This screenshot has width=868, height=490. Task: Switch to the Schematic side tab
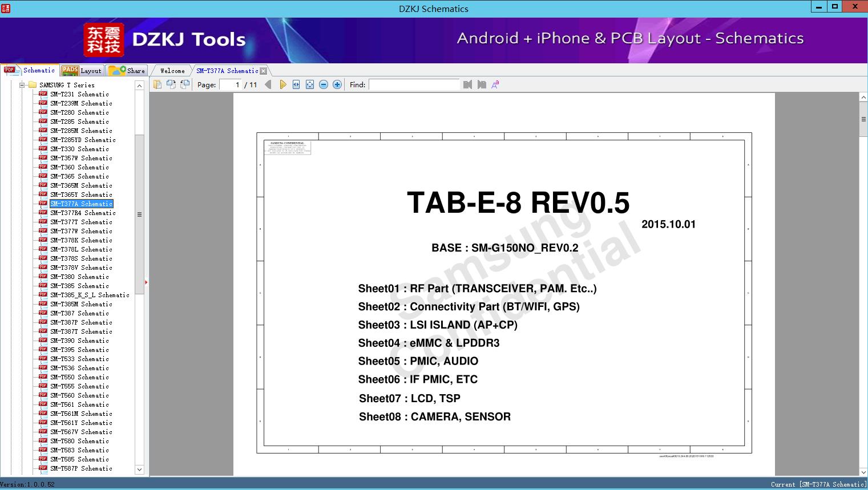[30, 70]
